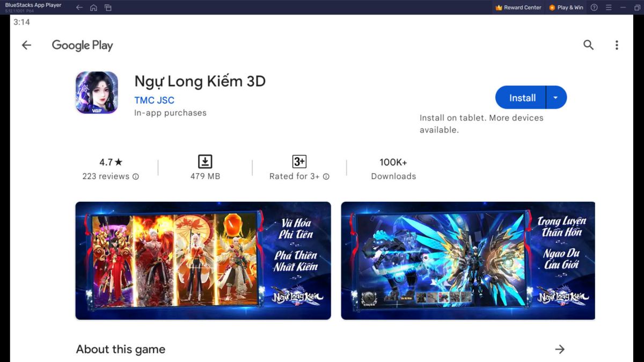644x362 pixels.
Task: Open the three-dot more options menu
Action: click(617, 45)
